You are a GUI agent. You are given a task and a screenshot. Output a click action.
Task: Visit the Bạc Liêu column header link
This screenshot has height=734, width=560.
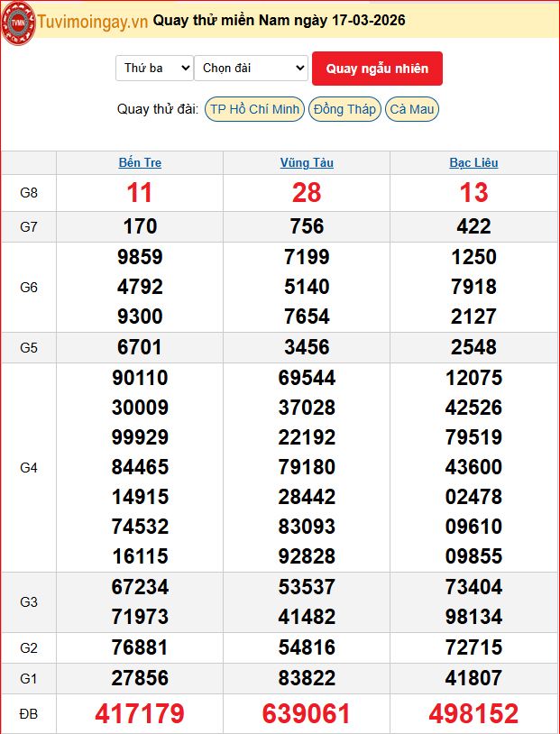473,162
